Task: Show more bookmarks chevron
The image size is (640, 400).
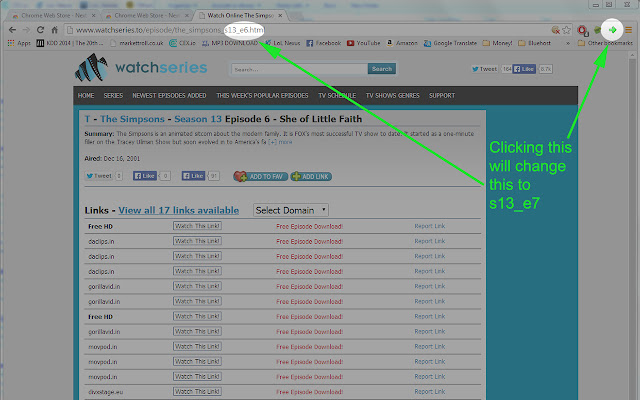Action: tap(568, 43)
